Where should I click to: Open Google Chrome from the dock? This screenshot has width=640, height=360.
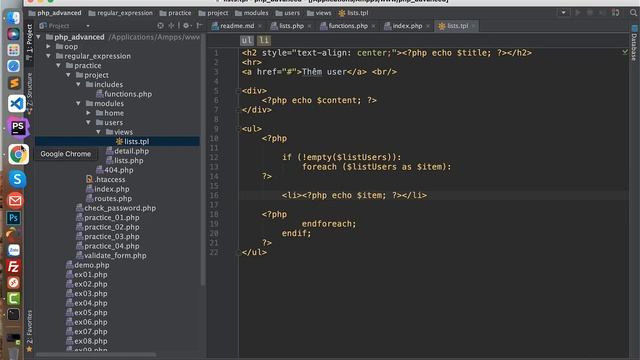point(18,154)
